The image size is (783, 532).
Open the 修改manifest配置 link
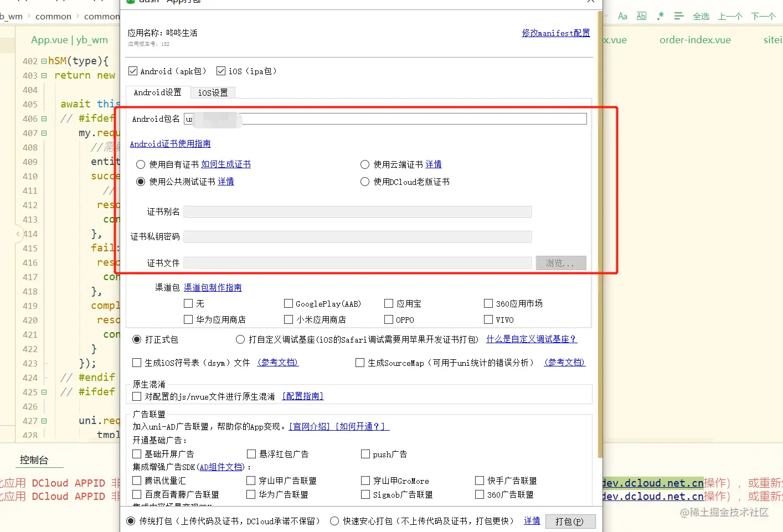pos(556,33)
